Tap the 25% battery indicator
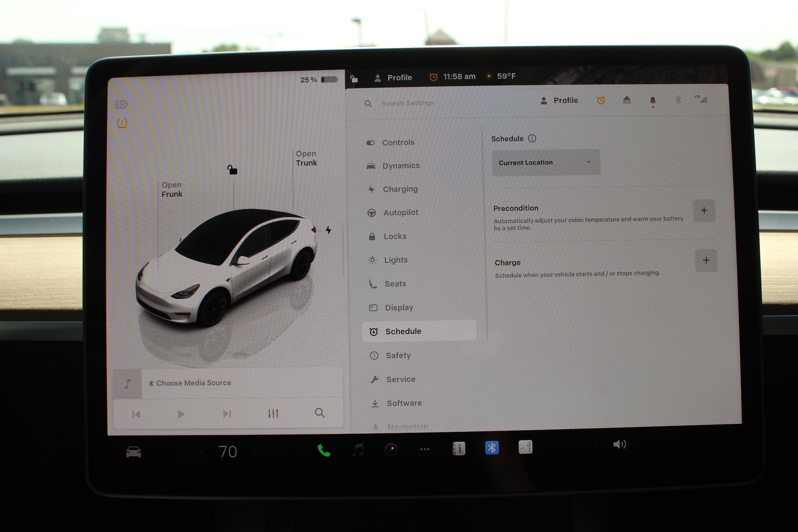The height and width of the screenshot is (532, 798). tap(319, 80)
